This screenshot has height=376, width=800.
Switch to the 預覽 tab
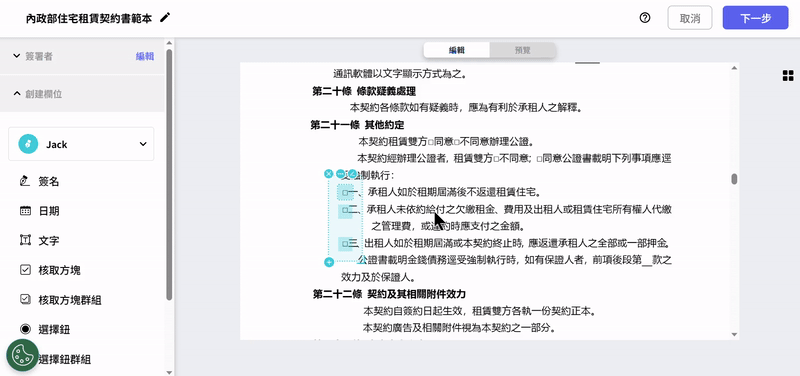pyautogui.click(x=522, y=50)
